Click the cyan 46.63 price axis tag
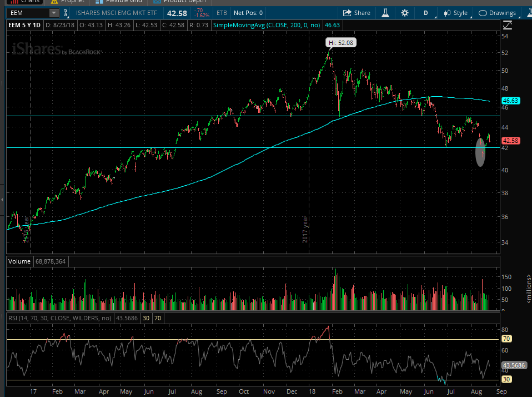This screenshot has width=532, height=397. pyautogui.click(x=510, y=101)
